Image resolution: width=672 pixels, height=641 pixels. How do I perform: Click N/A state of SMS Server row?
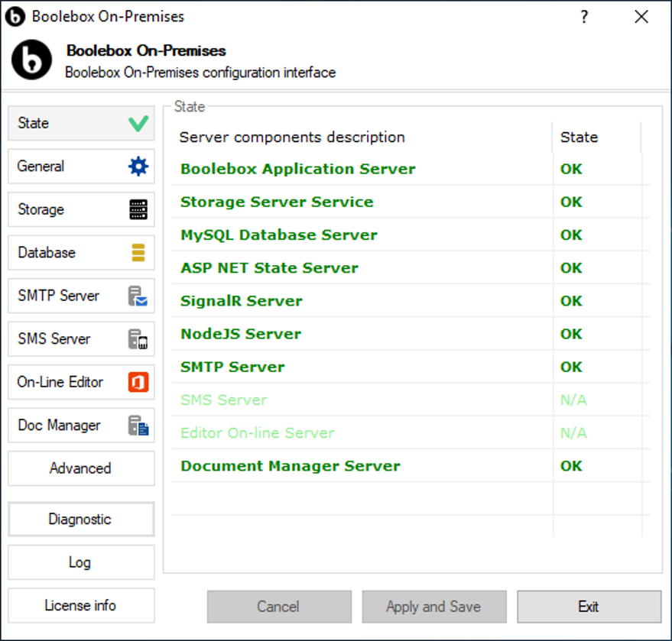(573, 400)
